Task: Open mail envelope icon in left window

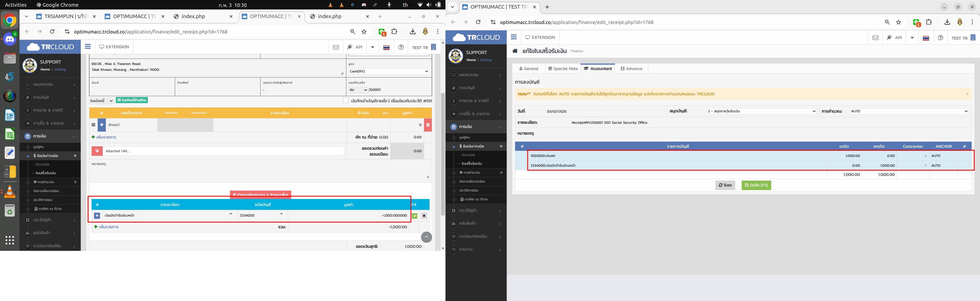Action: (336, 47)
